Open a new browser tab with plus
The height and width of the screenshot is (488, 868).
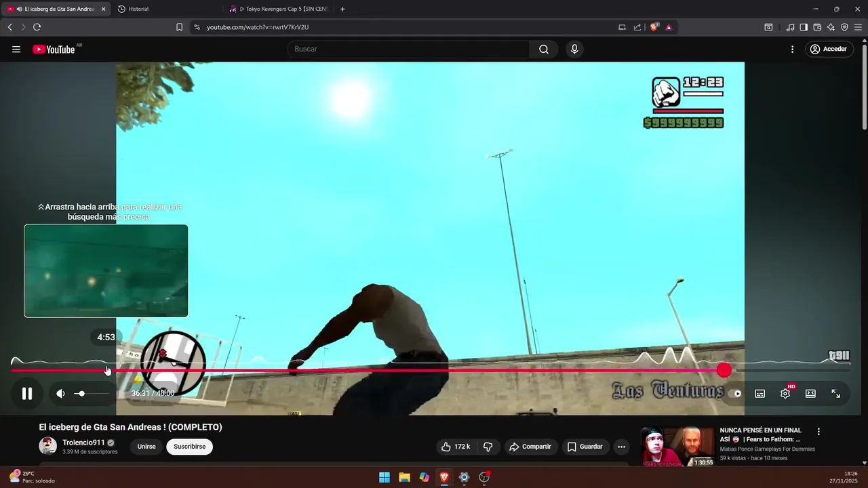coord(342,9)
